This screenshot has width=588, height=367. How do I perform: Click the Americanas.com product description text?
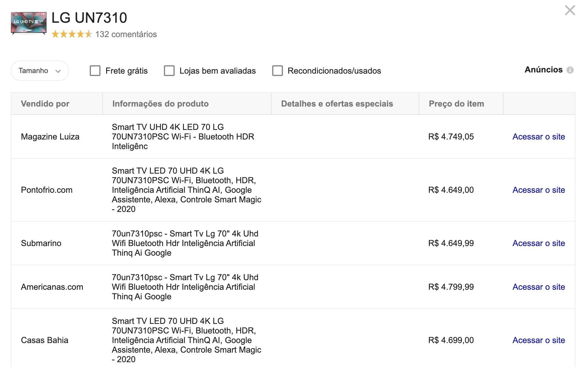tap(185, 287)
